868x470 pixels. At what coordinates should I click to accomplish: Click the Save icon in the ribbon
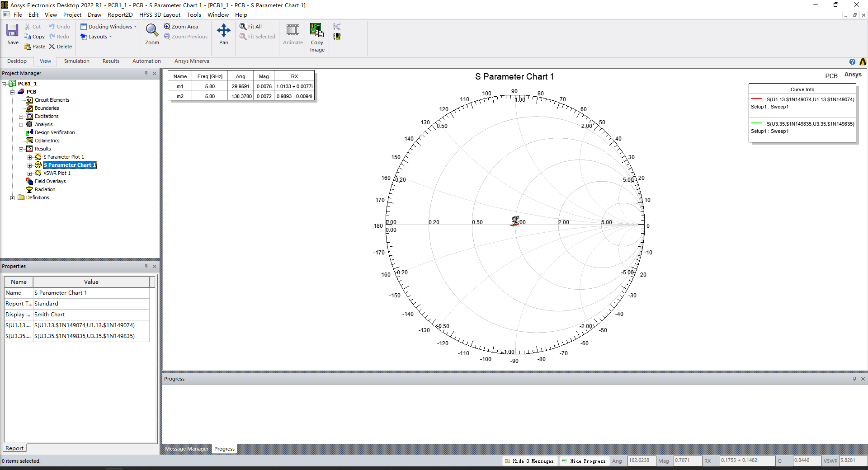click(x=12, y=30)
